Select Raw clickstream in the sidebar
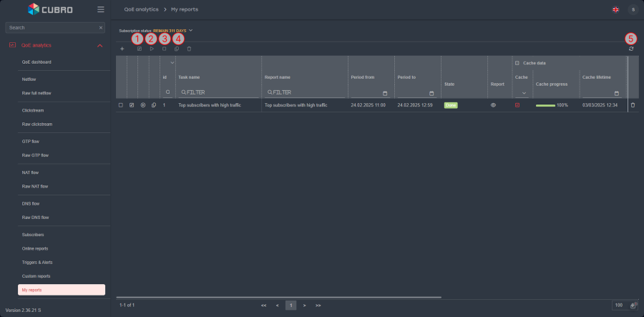This screenshot has width=644, height=317. (37, 124)
